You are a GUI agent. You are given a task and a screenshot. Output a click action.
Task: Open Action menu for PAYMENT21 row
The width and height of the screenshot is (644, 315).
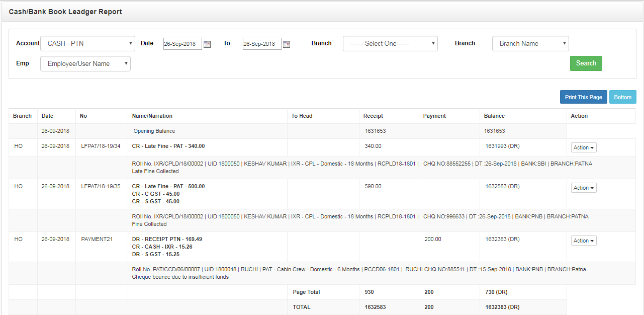coord(584,241)
